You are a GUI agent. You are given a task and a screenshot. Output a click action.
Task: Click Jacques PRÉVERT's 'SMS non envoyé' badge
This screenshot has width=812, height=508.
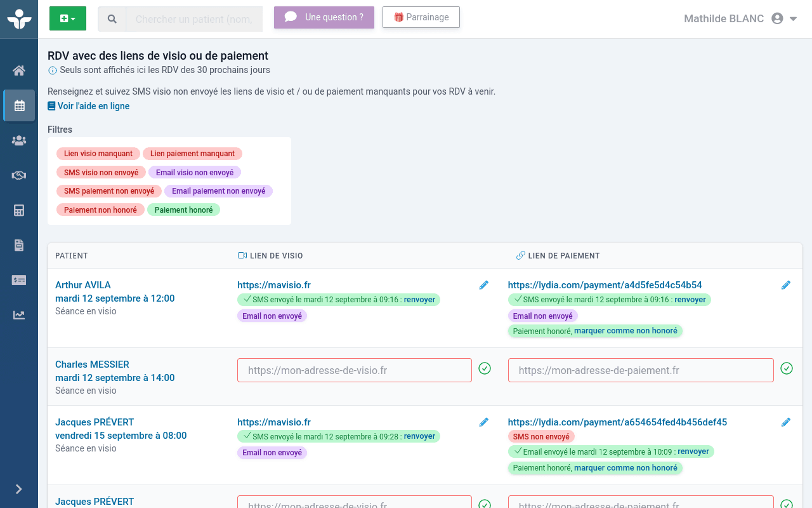[x=541, y=437]
